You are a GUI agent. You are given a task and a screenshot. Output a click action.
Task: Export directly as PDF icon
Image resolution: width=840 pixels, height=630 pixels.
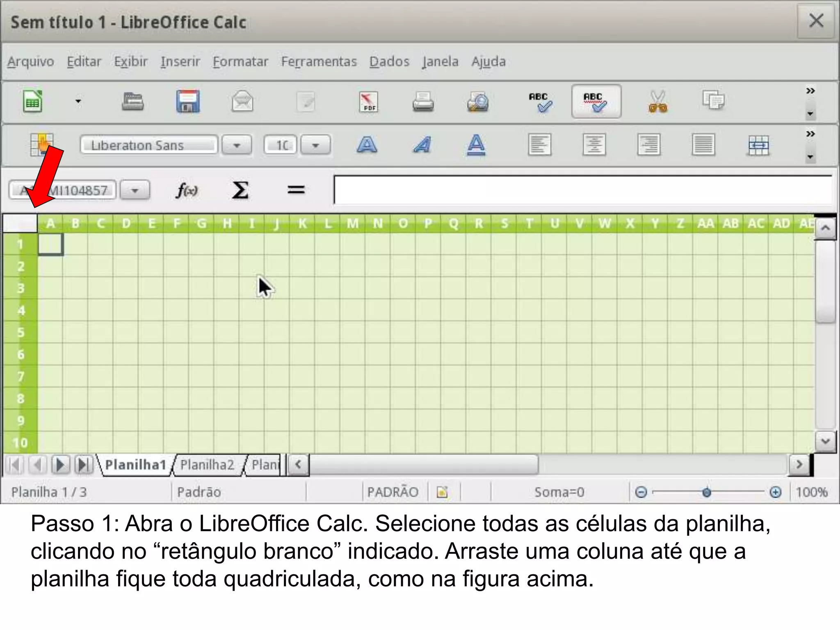(x=368, y=102)
